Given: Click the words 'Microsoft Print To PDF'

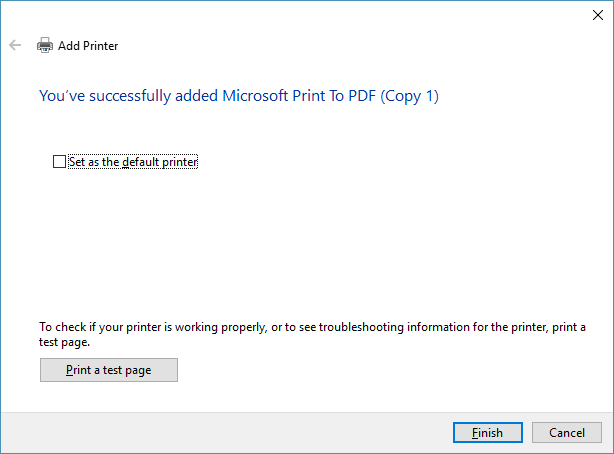Looking at the screenshot, I should [300, 96].
